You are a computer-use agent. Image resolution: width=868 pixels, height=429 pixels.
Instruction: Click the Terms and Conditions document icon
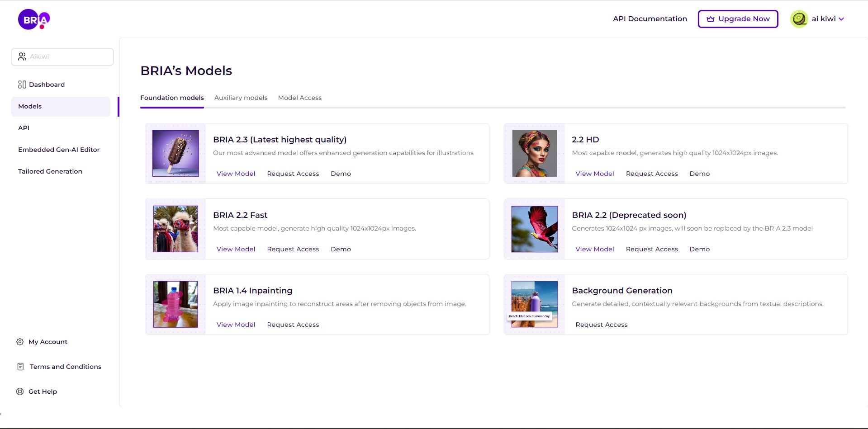tap(20, 367)
